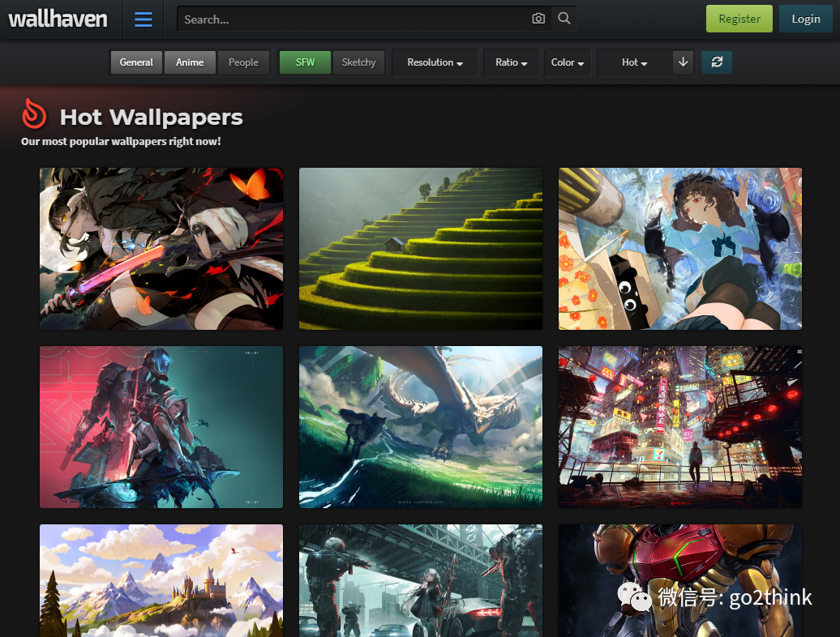Open the neon cyberpunk city wallpaper
Screen dimensions: 840x637
click(680, 427)
